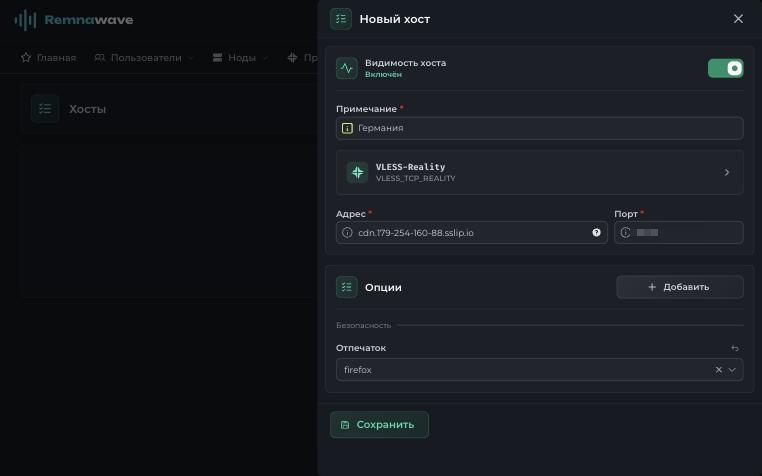The height and width of the screenshot is (476, 762).
Task: Click the host visibility activity icon
Action: click(x=346, y=69)
